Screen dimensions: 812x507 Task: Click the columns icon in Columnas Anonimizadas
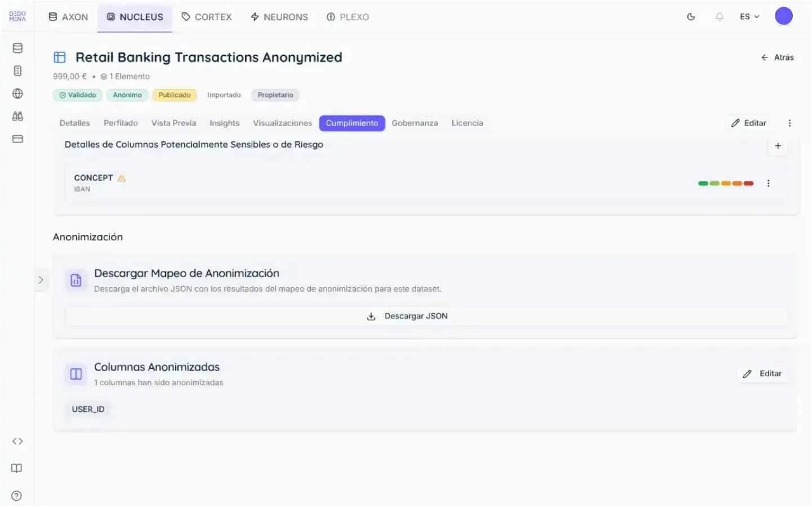pos(76,374)
